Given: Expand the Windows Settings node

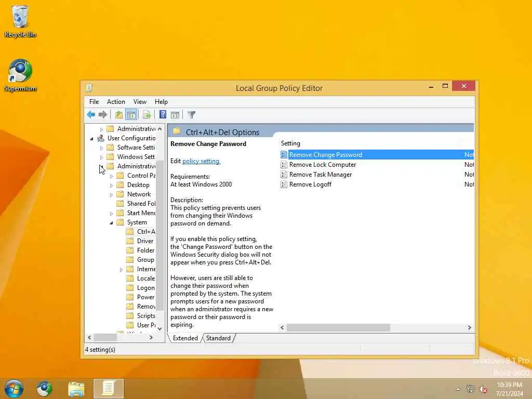Looking at the screenshot, I should (101, 157).
